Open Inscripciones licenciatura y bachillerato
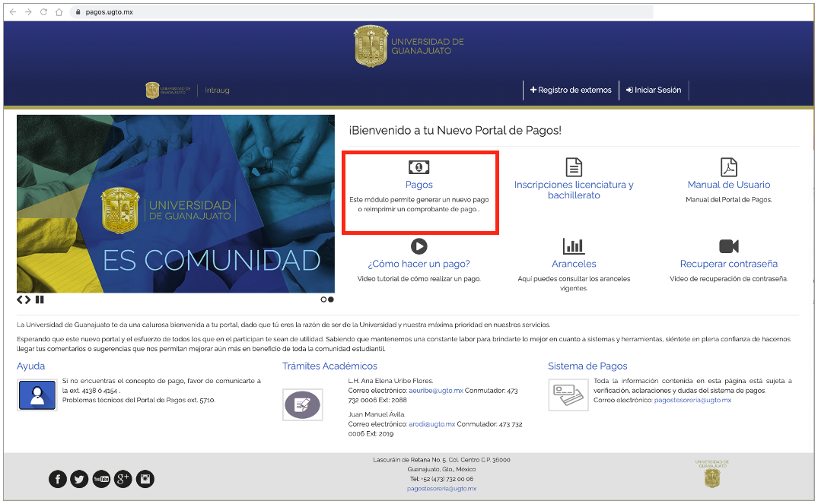This screenshot has height=504, width=818. pyautogui.click(x=574, y=190)
